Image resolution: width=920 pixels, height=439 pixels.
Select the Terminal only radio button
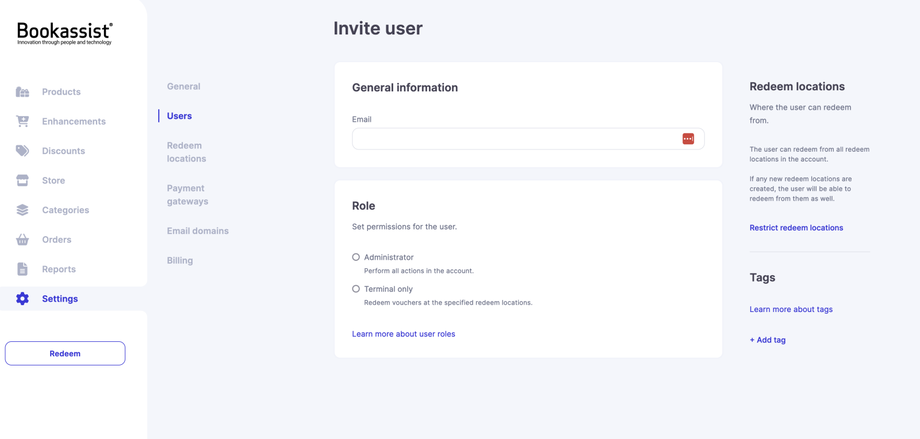[356, 289]
